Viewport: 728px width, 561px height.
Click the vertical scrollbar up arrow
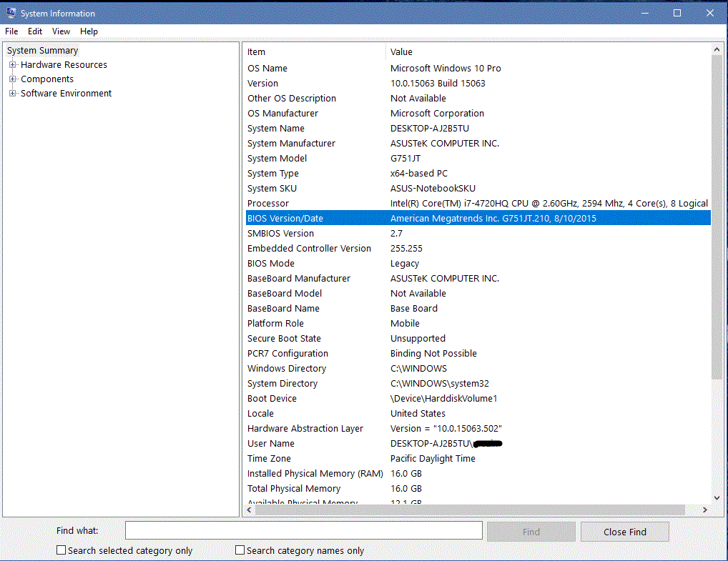(717, 49)
